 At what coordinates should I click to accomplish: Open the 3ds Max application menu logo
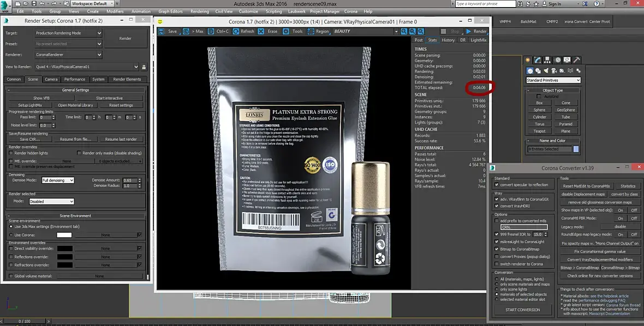(x=5, y=6)
